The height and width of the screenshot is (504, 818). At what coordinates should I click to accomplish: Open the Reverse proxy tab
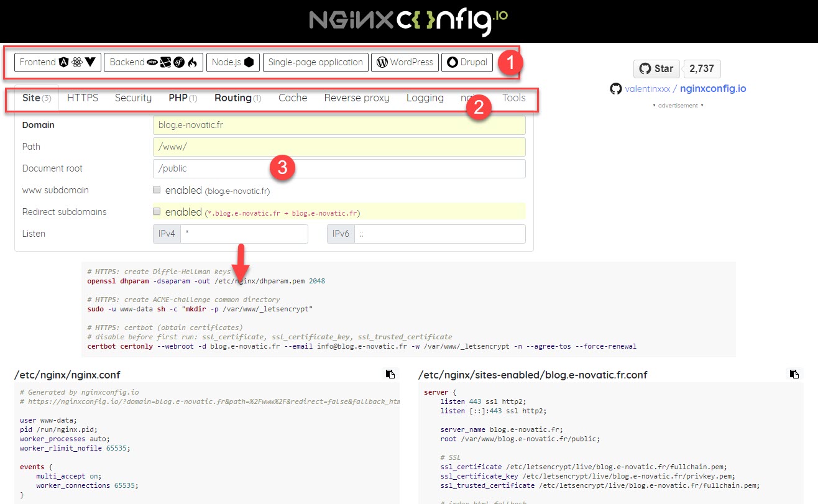point(357,98)
